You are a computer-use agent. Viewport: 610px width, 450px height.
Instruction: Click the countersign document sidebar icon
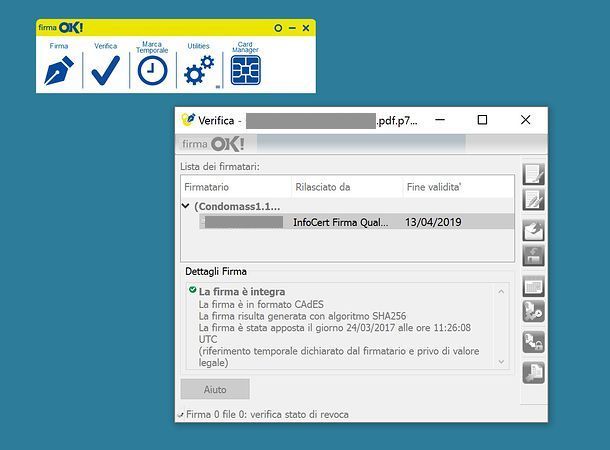533,200
